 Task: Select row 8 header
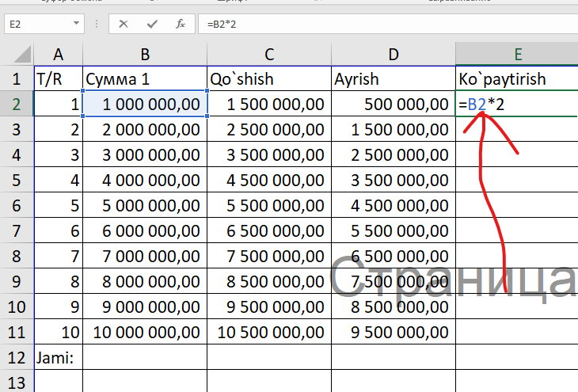tap(17, 256)
